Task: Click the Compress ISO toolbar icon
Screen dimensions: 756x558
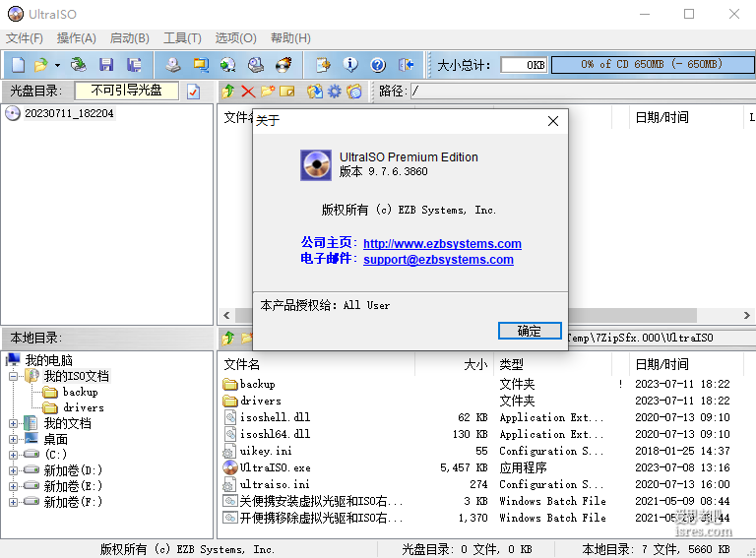Action: click(x=201, y=65)
